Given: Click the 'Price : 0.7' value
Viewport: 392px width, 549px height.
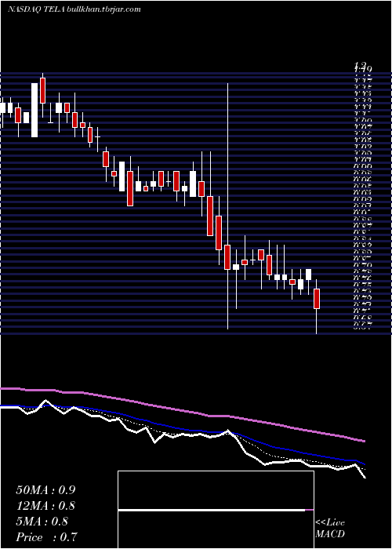Looking at the screenshot, I should coord(46,537).
